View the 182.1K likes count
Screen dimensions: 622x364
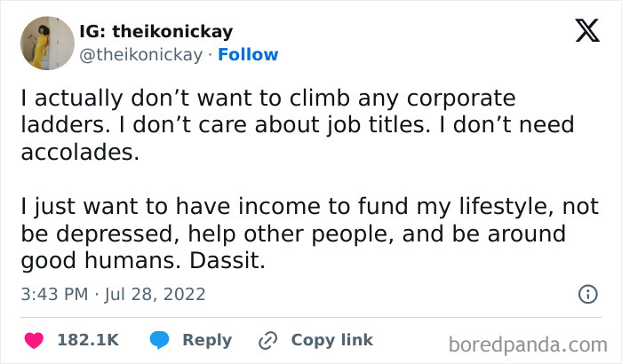(x=88, y=340)
